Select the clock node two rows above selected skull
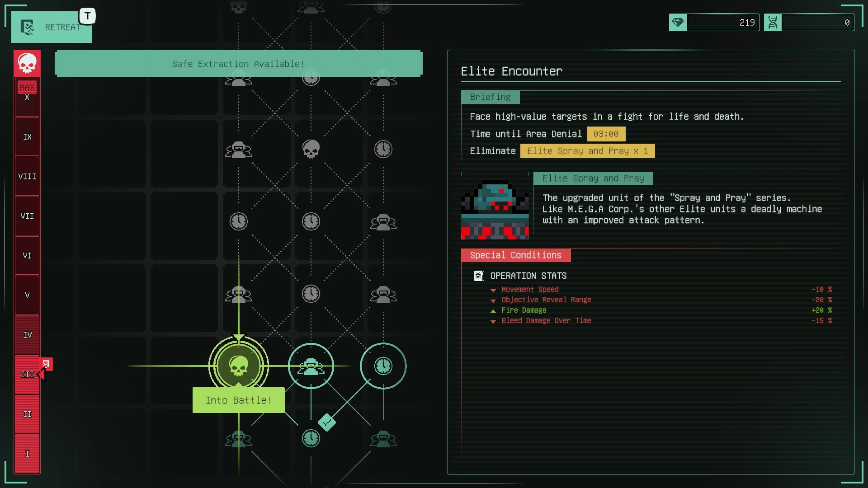This screenshot has width=868, height=488. click(x=239, y=221)
